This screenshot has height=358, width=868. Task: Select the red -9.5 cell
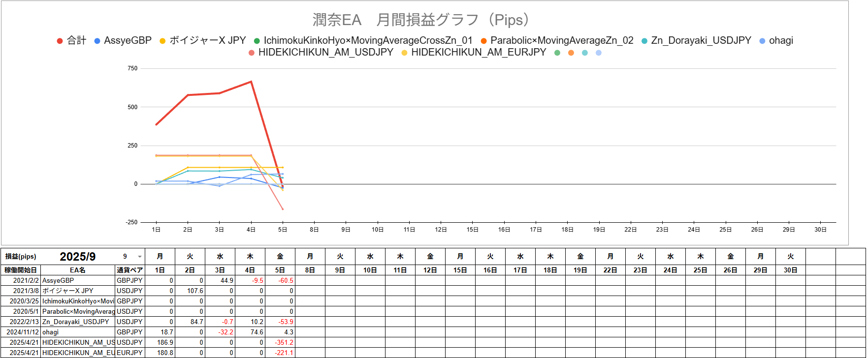(x=250, y=280)
